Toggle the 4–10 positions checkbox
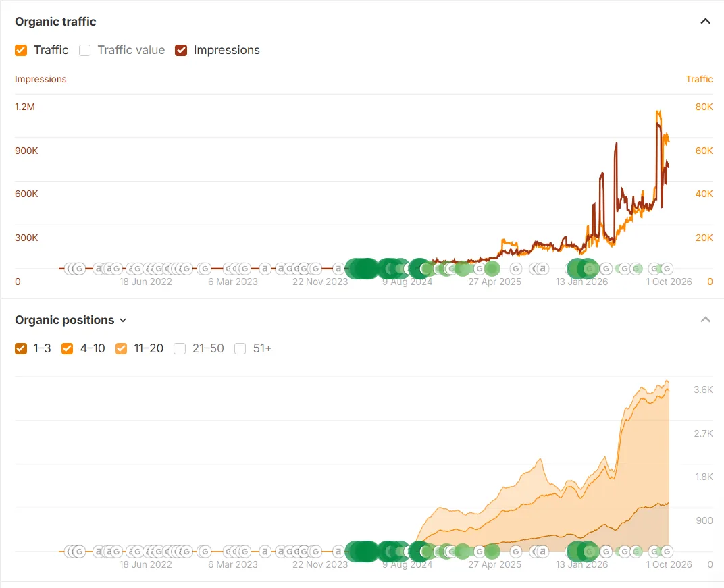 [67, 348]
